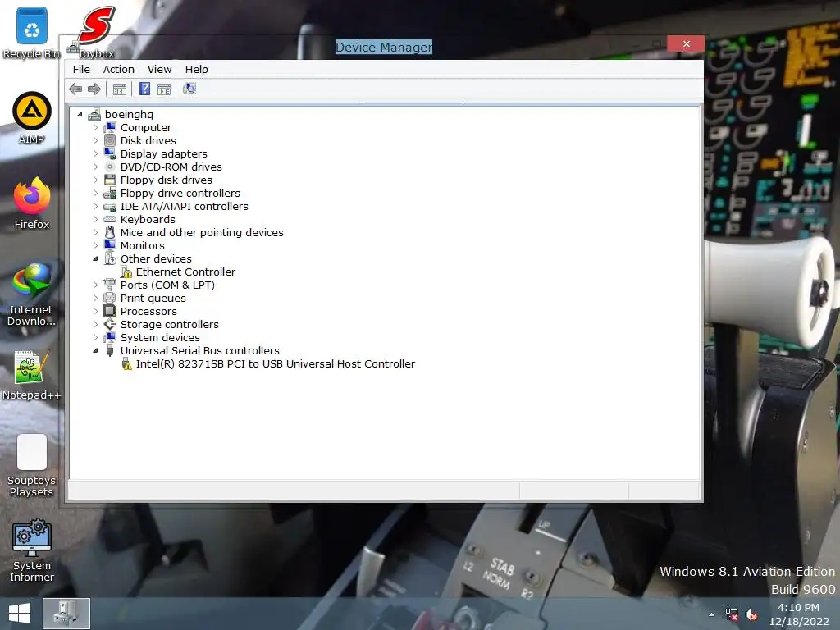
Task: Collapse the boeinghq root node
Action: (80, 114)
